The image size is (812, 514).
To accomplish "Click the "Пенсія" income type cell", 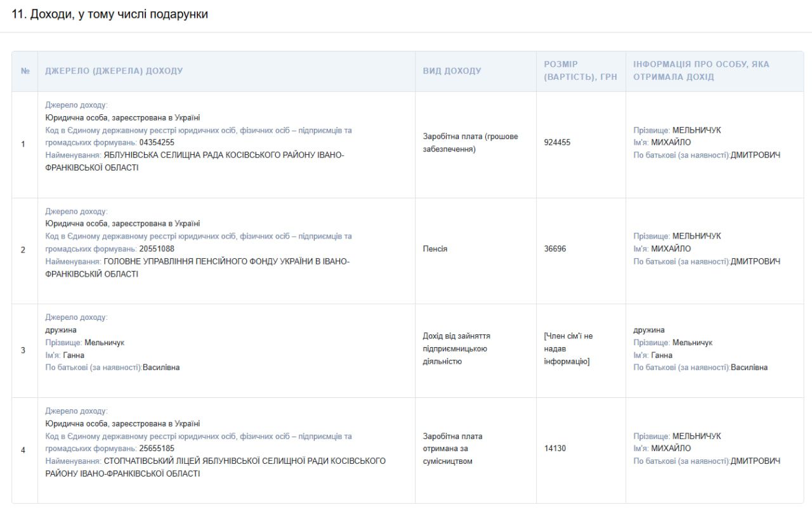I will (x=435, y=249).
